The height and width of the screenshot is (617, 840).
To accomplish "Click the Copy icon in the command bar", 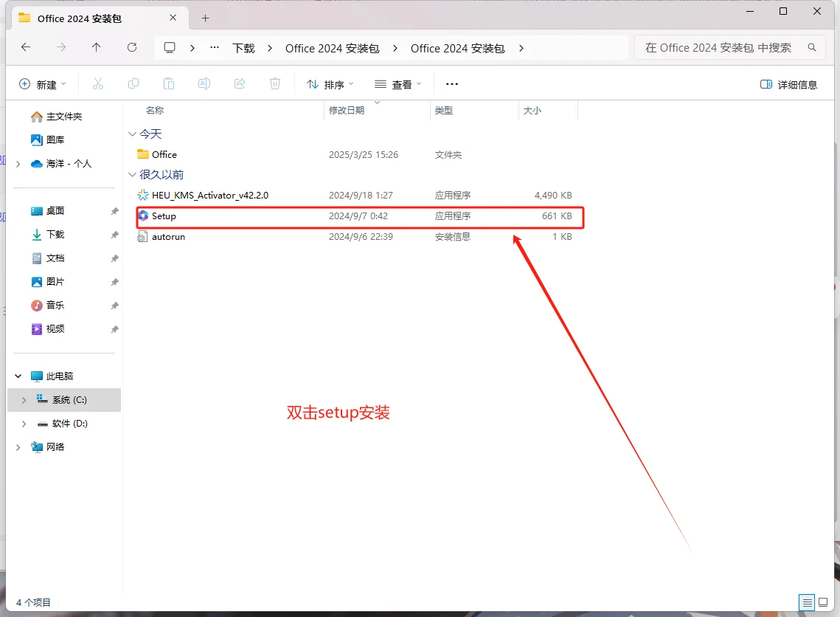I will point(133,83).
